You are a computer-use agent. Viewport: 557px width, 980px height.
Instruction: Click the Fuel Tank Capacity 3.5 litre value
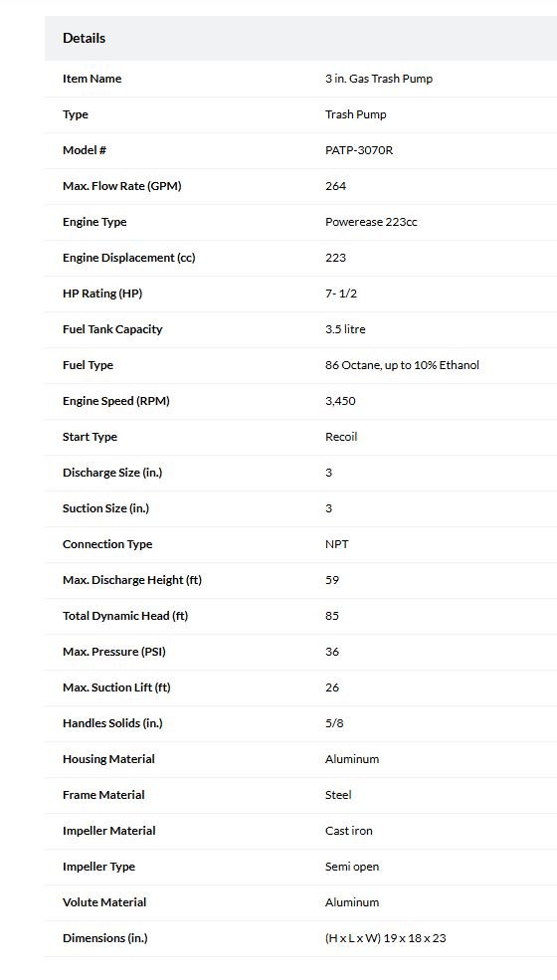(345, 329)
